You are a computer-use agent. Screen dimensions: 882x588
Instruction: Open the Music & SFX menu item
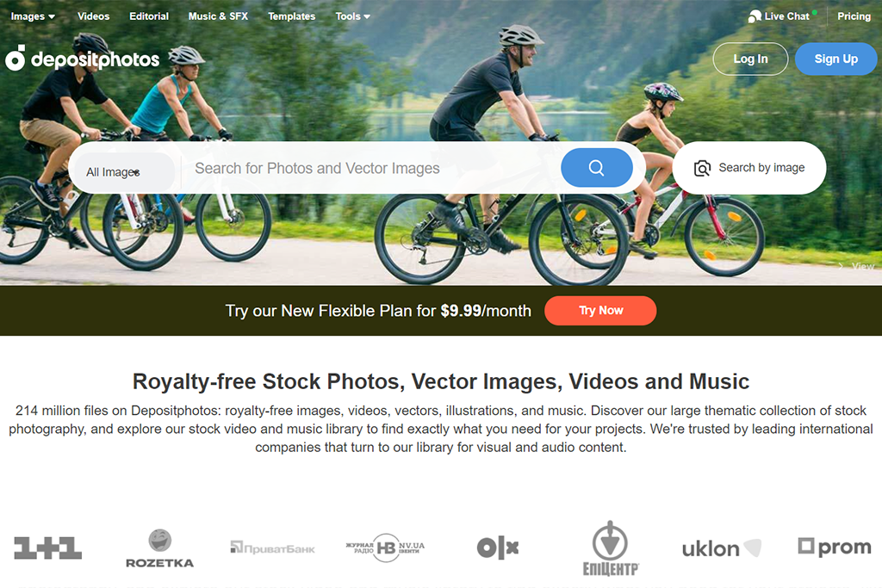218,16
